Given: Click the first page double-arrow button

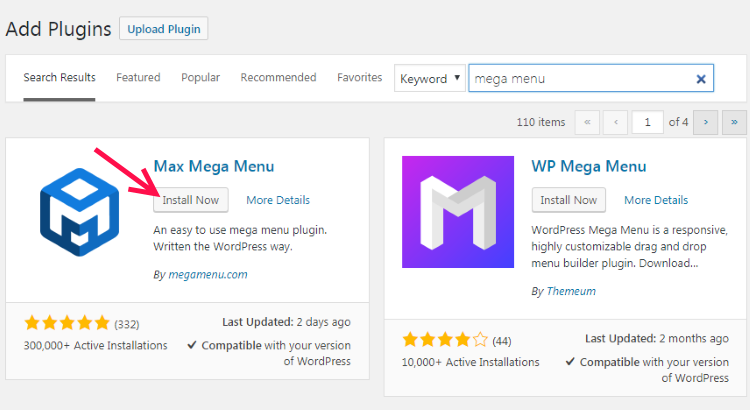Looking at the screenshot, I should click(x=587, y=122).
